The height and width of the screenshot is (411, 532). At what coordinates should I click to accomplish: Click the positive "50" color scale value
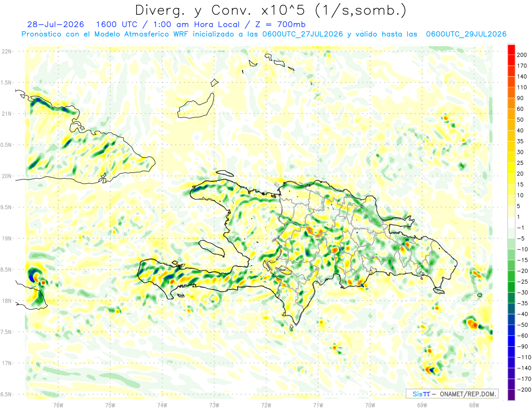(x=520, y=120)
